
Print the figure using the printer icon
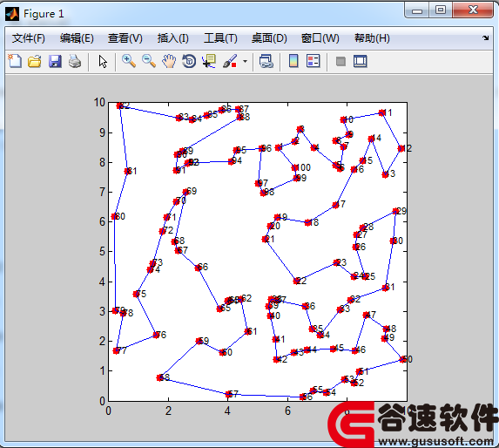[x=75, y=61]
